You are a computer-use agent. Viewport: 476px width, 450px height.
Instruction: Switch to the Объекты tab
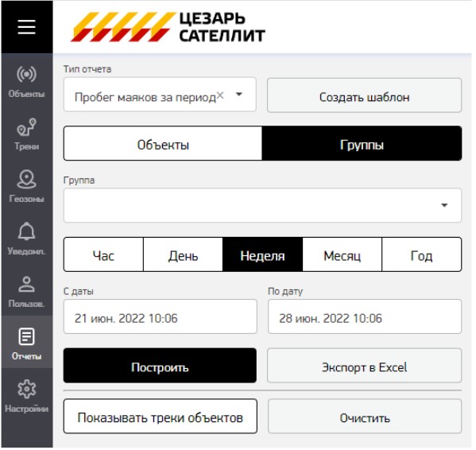(164, 144)
